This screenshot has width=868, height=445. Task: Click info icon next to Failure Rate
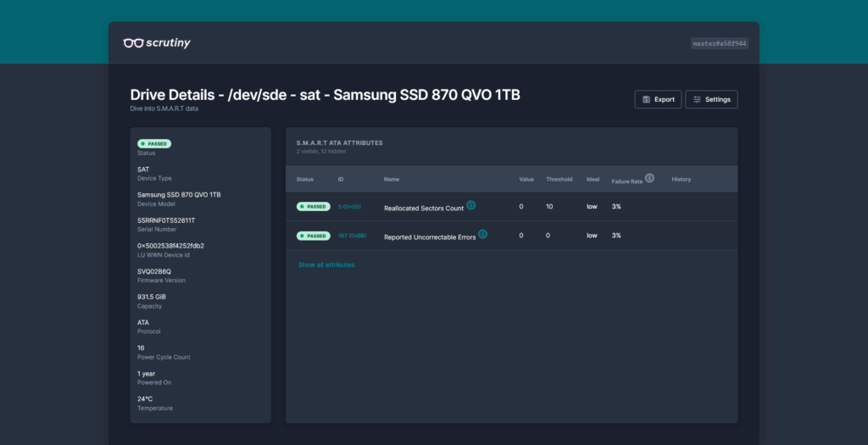click(650, 178)
